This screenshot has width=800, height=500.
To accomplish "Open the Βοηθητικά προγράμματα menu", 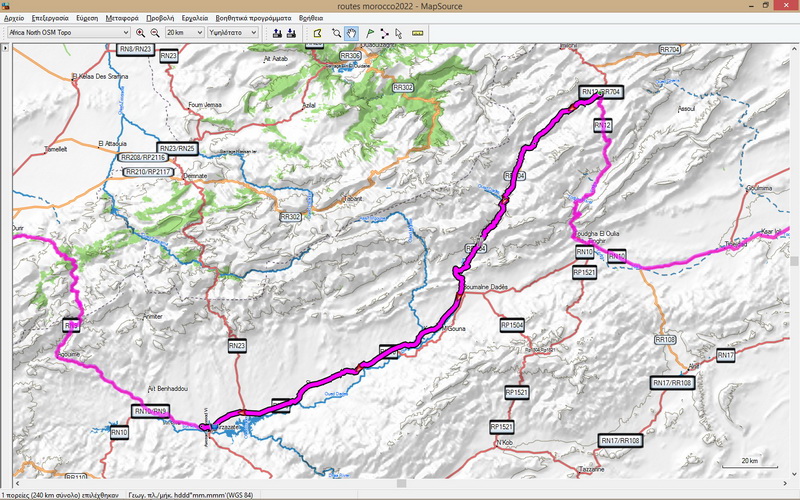I will tap(254, 18).
